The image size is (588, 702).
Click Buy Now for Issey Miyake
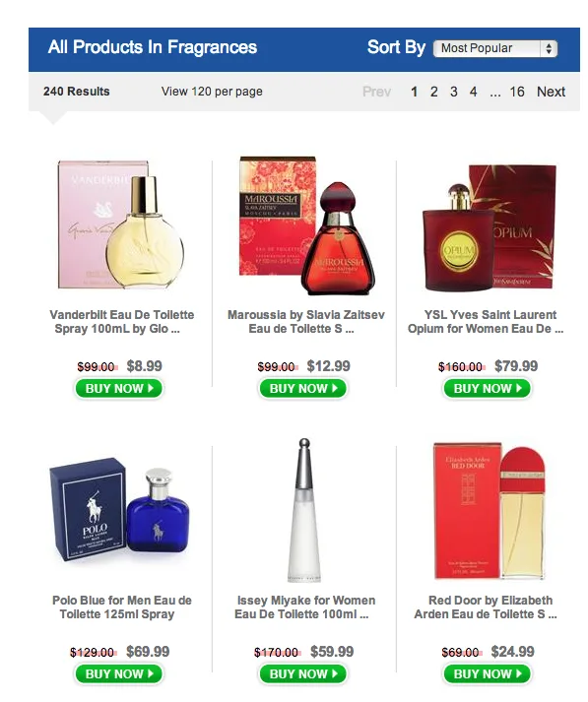(302, 673)
